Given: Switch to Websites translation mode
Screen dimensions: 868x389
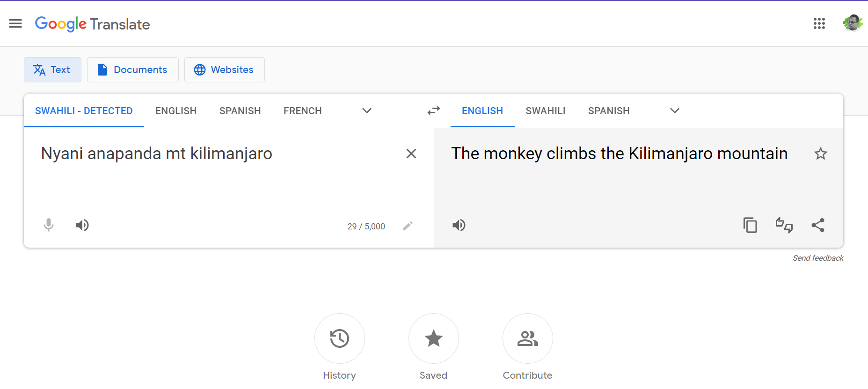Looking at the screenshot, I should point(225,70).
